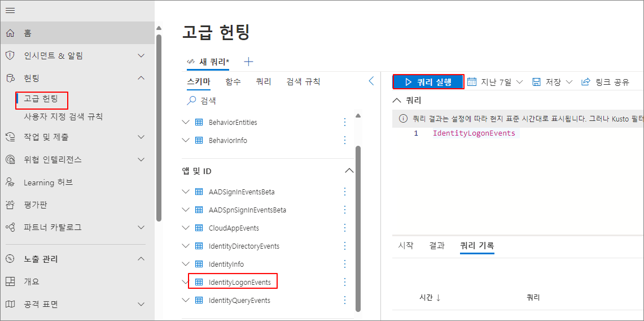Collapse the 헌팅 section chevron

141,77
